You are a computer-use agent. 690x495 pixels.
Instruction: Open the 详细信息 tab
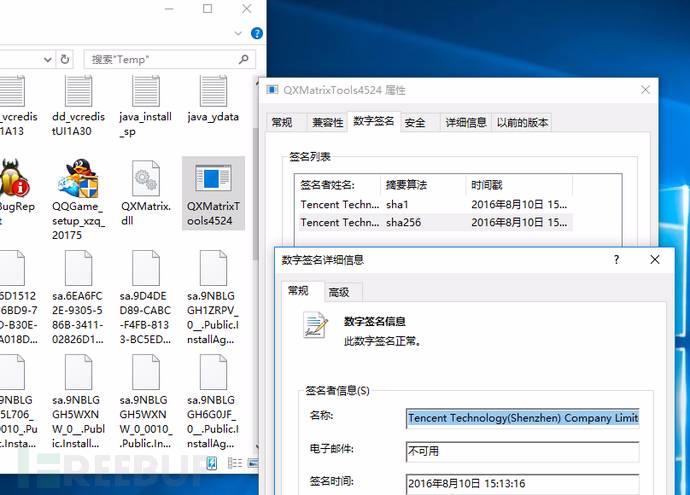pos(466,122)
